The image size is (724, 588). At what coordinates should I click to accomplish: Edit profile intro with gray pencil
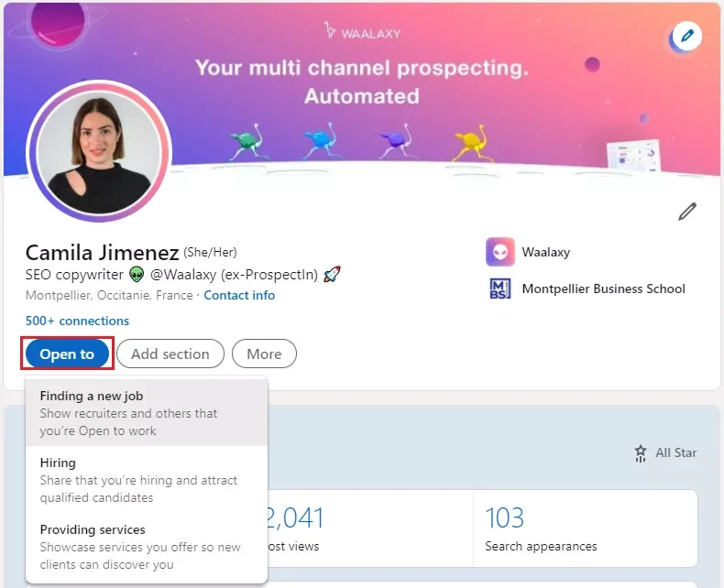(687, 212)
